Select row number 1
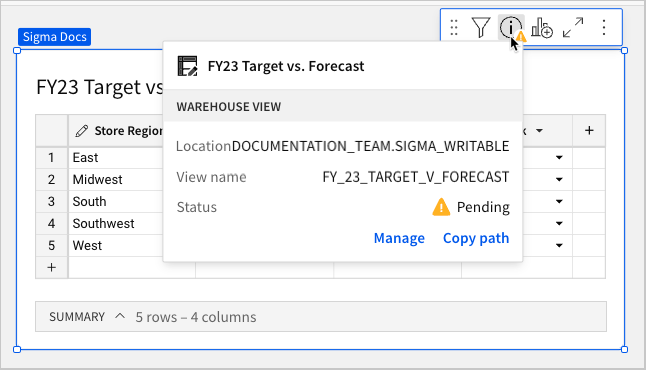Screen dimensions: 646x370 (x=51, y=157)
